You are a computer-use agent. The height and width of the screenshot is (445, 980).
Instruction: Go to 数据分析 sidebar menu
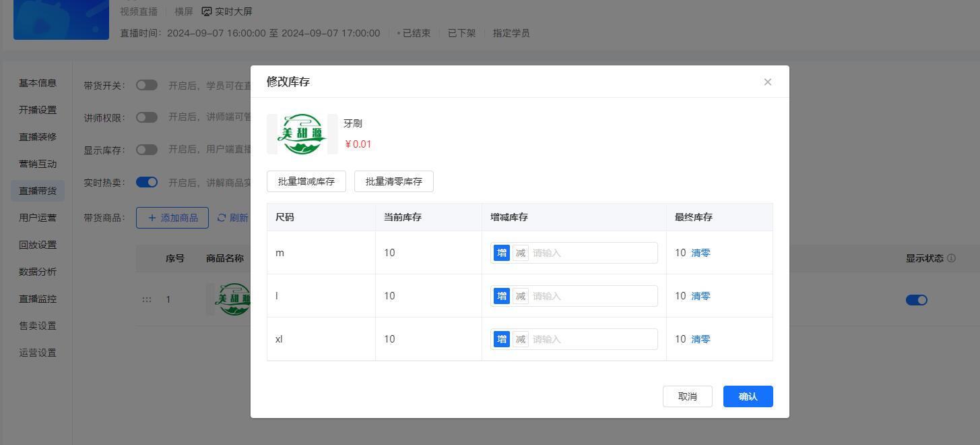38,272
